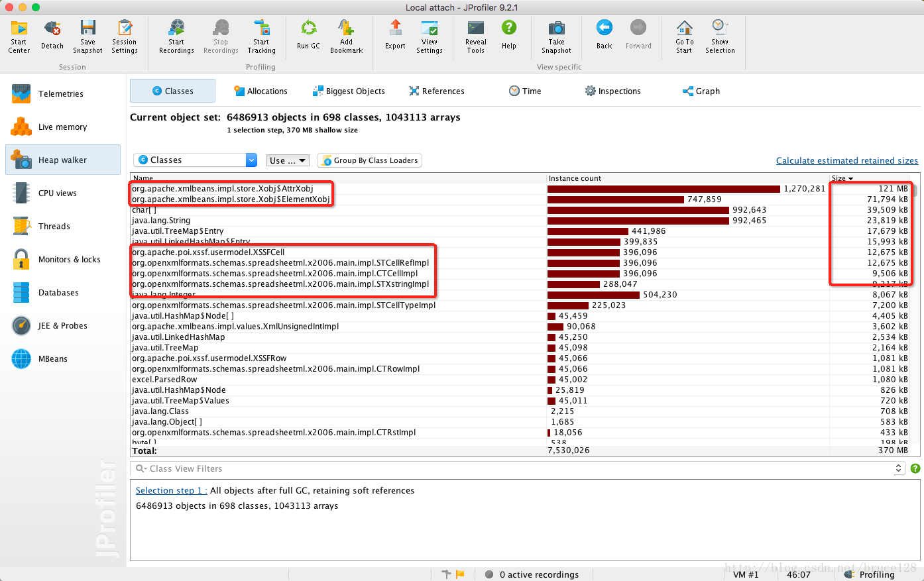Select the STXstringImpl class row
The image size is (924, 581).
[520, 284]
